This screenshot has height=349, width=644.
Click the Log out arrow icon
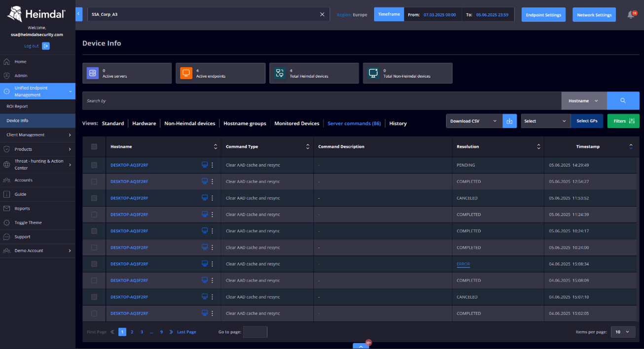pyautogui.click(x=46, y=46)
